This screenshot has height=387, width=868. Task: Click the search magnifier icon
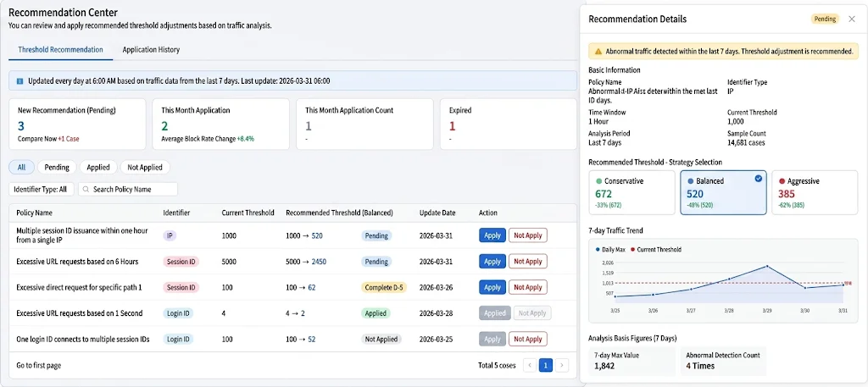[86, 189]
